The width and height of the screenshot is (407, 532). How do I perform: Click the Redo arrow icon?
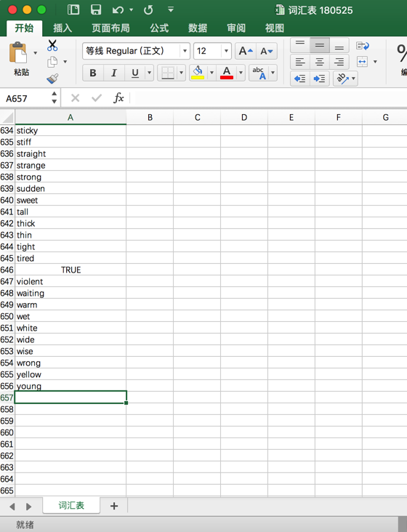coord(148,10)
